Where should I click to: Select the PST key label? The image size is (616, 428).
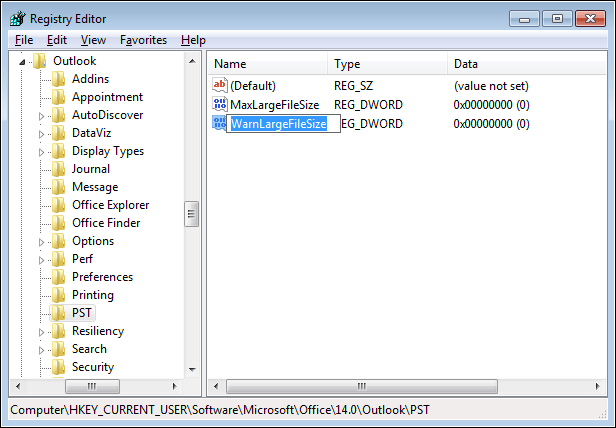[82, 313]
